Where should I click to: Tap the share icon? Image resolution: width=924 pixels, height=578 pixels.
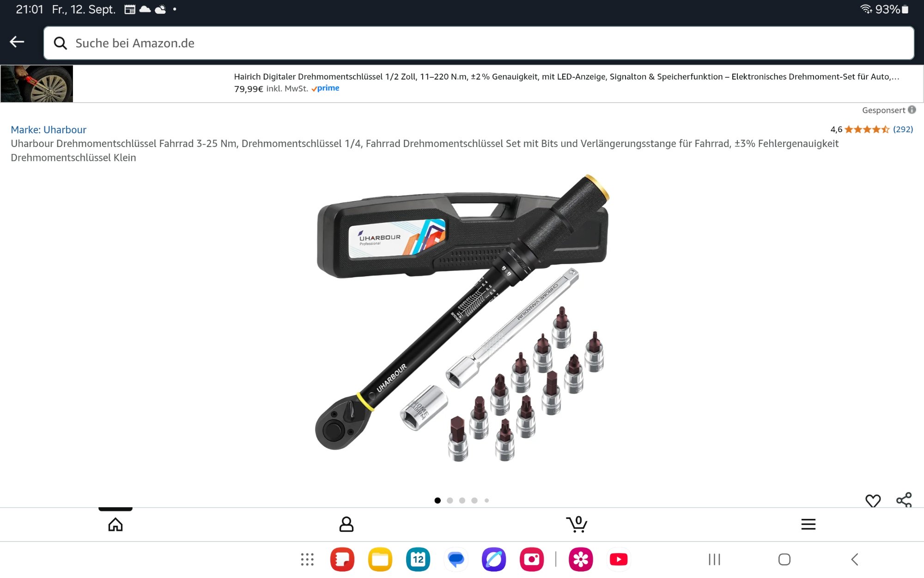point(904,500)
